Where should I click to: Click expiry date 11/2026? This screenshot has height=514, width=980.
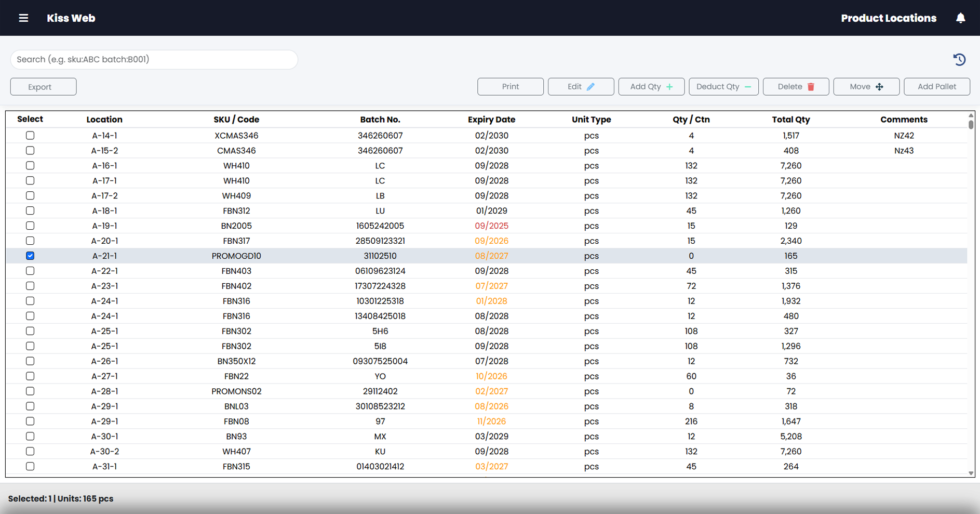491,421
